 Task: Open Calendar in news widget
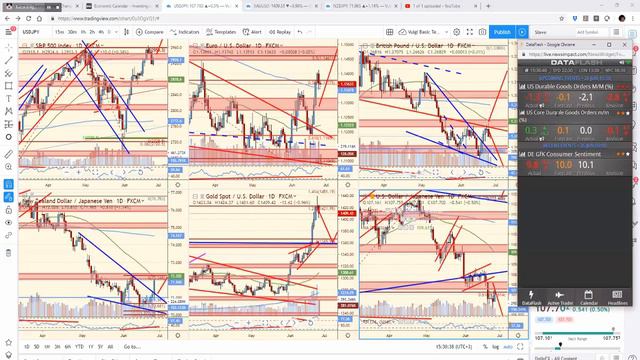(x=589, y=298)
